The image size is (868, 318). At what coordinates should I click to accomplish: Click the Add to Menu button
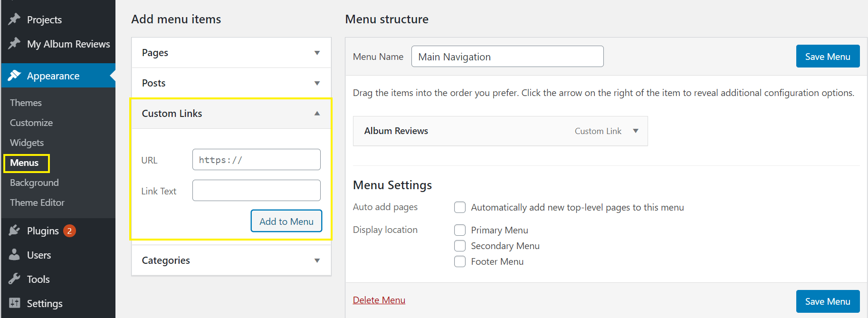click(x=286, y=221)
